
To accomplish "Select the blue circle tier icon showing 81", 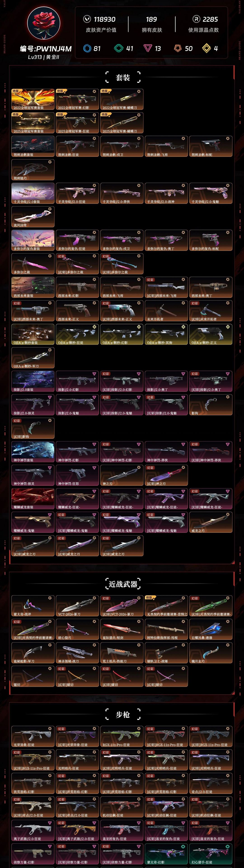I will [x=87, y=48].
